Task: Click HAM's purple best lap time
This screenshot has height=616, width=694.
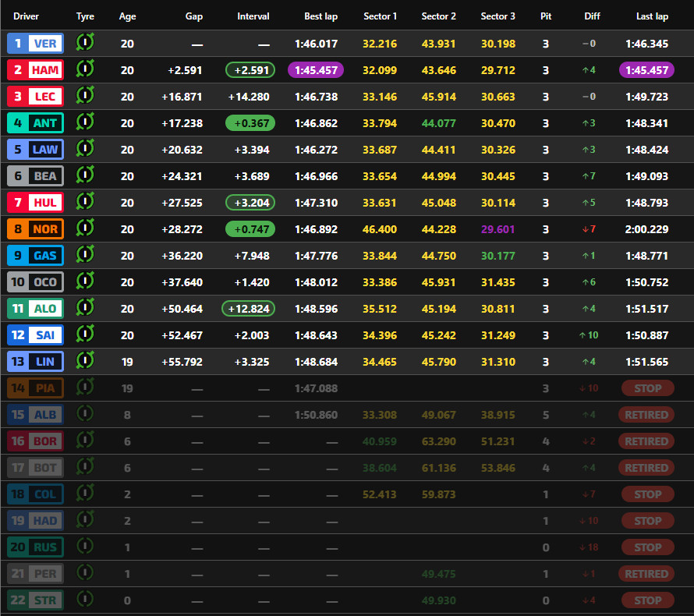Action: [316, 70]
